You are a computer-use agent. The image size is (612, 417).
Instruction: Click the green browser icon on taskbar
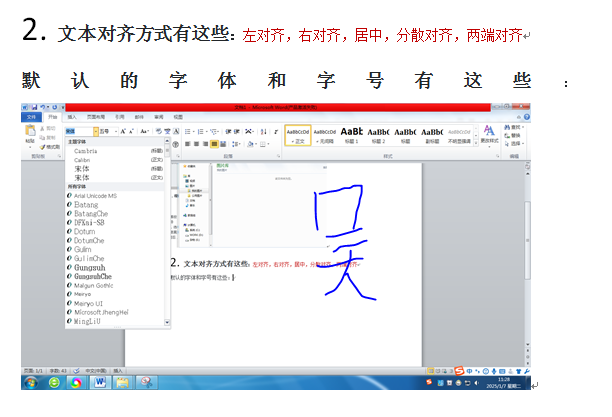[x=55, y=383]
